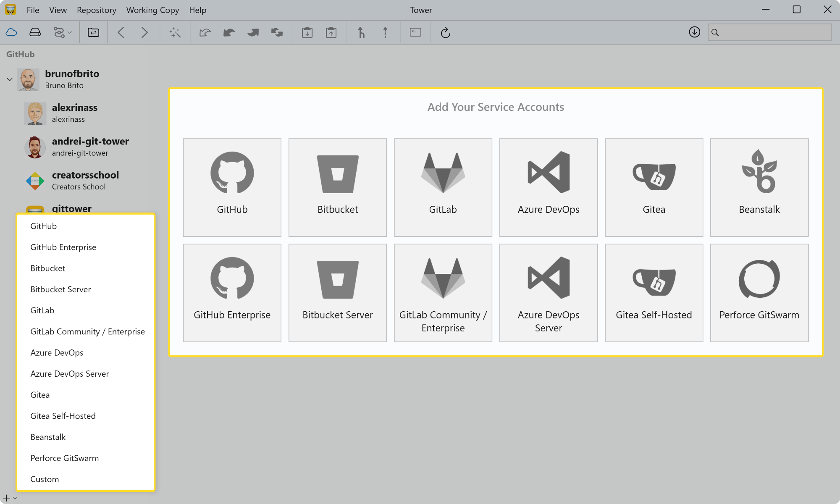This screenshot has width=840, height=504.
Task: Click the Merge branch toolbar icon
Action: [x=361, y=32]
